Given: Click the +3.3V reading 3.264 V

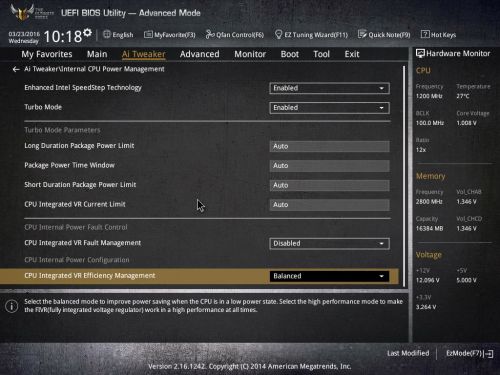Looking at the screenshot, I should 426,307.
